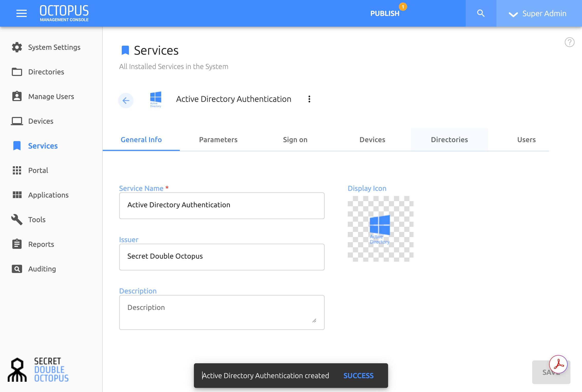Viewport: 582px width, 392px height.
Task: Select the Users tab
Action: pos(527,140)
